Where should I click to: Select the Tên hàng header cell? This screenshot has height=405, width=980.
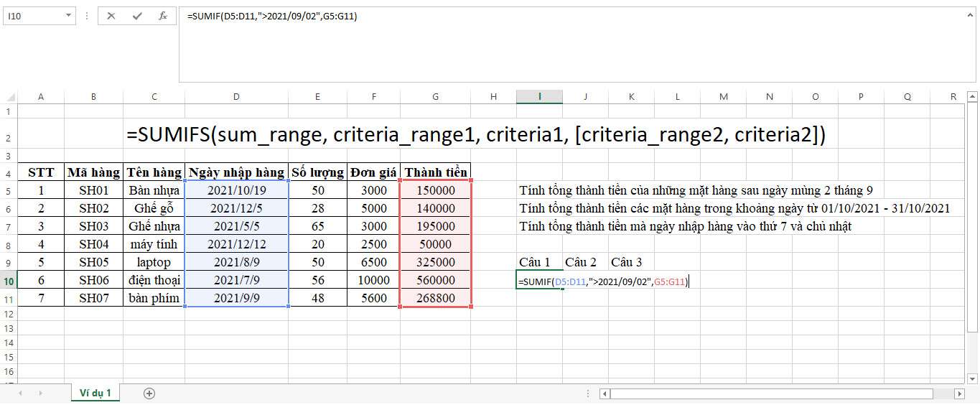pos(154,172)
